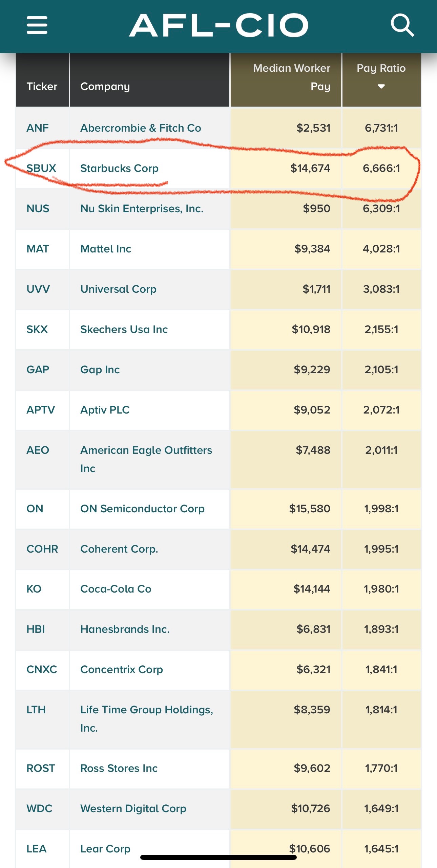Open Nu Skin Enterprises, Inc. page
437x868 pixels.
[142, 208]
